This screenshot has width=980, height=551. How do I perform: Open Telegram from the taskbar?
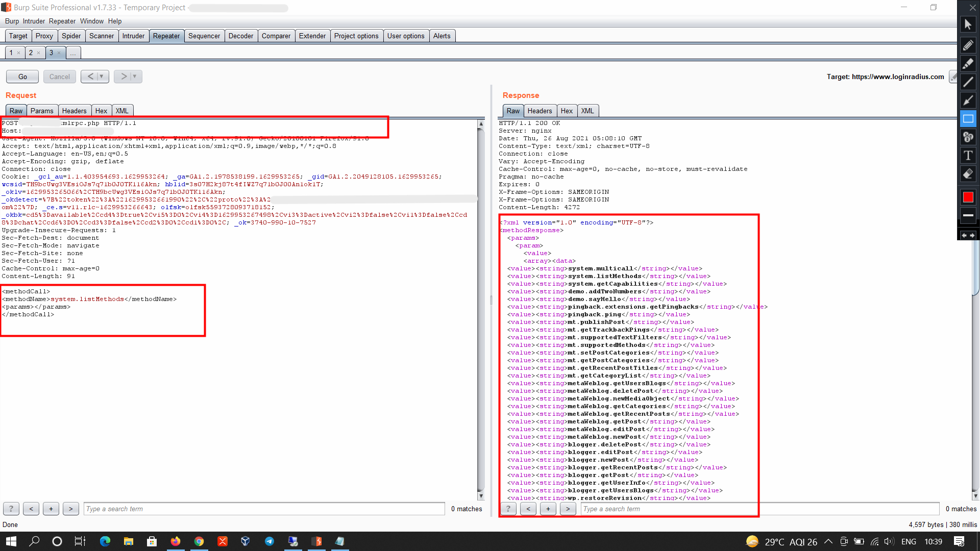pos(269,541)
